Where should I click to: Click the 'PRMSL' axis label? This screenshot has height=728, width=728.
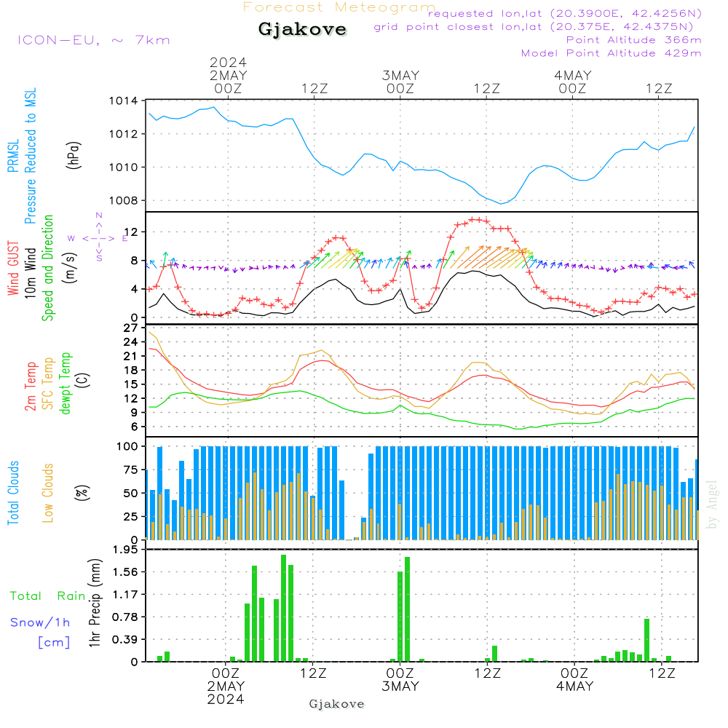13,156
